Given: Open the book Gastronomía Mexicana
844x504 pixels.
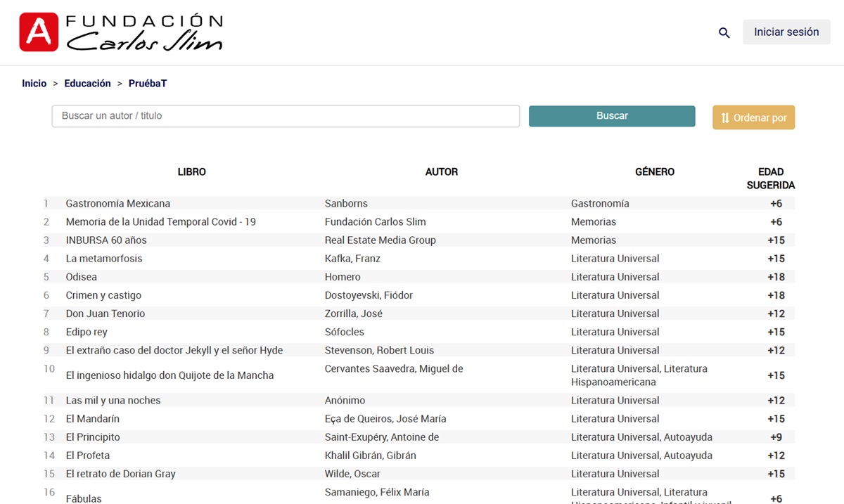Looking at the screenshot, I should (117, 204).
